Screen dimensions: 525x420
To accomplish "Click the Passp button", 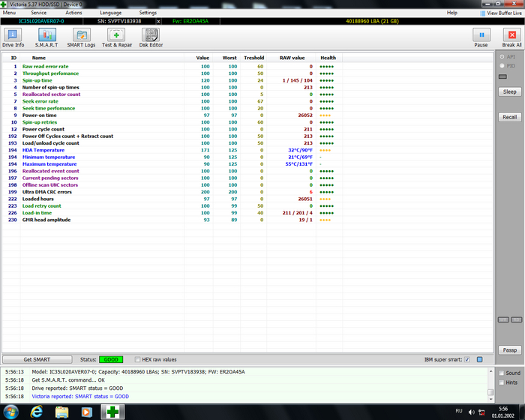I will pos(509,350).
